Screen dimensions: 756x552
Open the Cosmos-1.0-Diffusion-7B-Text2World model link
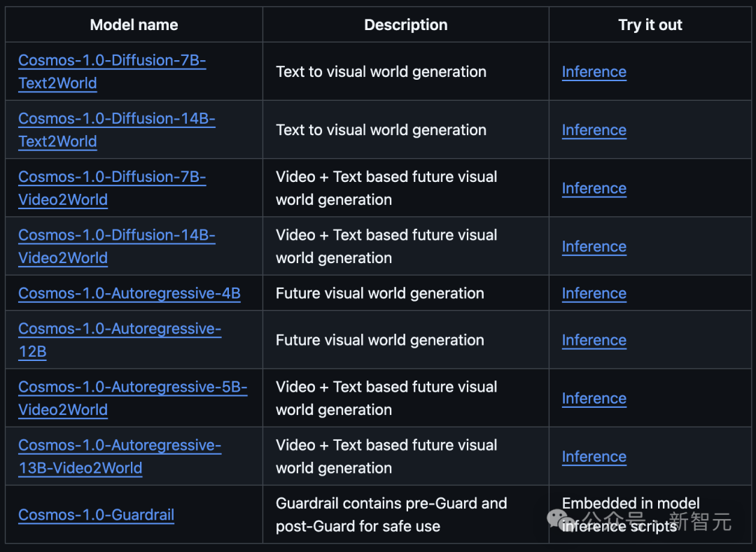pyautogui.click(x=112, y=71)
